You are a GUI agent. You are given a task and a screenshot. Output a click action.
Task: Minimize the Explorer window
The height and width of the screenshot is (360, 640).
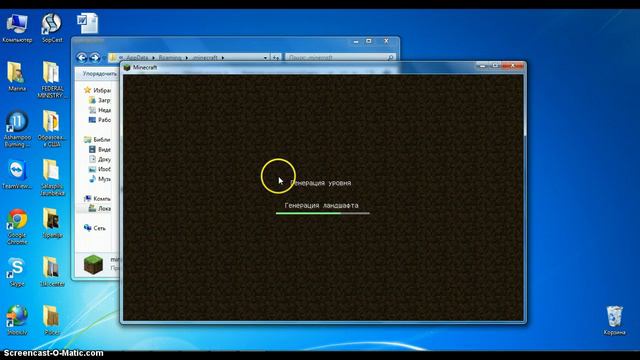click(356, 41)
